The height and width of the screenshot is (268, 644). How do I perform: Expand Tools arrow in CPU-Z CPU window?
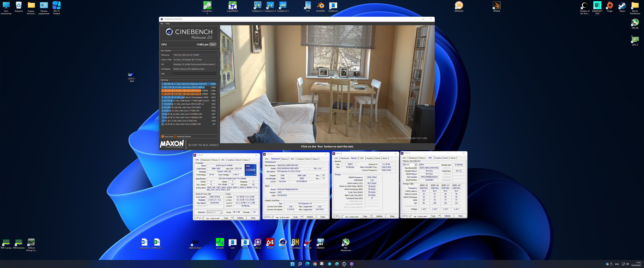pos(232,218)
